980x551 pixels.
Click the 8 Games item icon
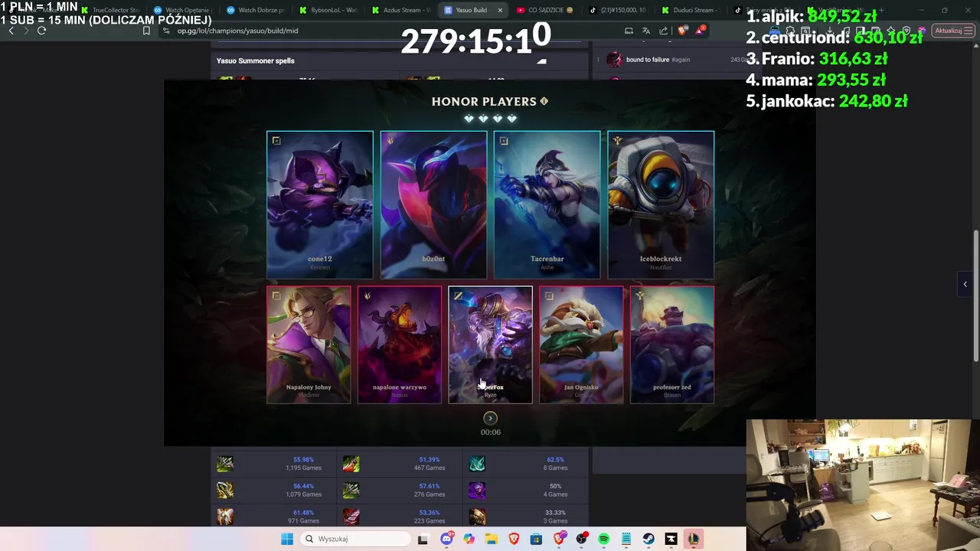[477, 463]
